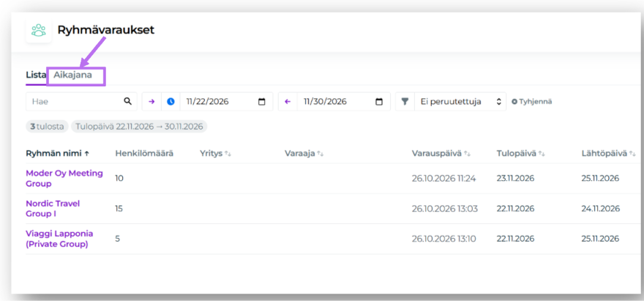Open the Ei peruutettuja status dropdown
Image resolution: width=644 pixels, height=301 pixels.
[x=460, y=102]
